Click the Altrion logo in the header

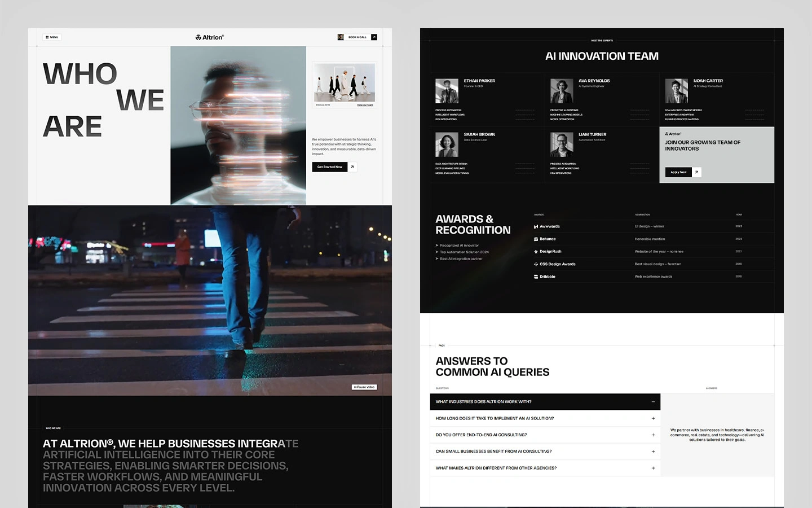coord(209,37)
